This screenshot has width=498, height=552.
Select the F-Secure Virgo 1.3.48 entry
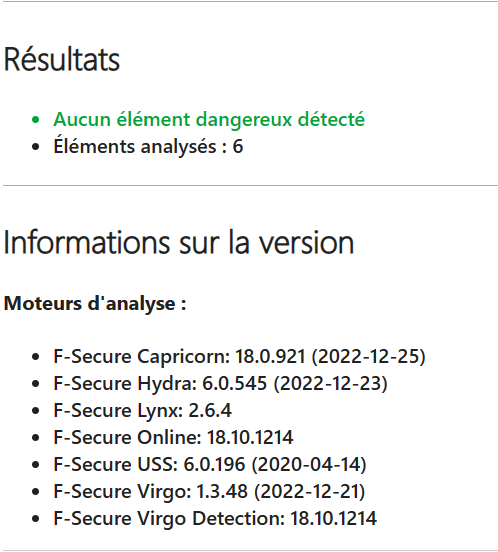[209, 491]
